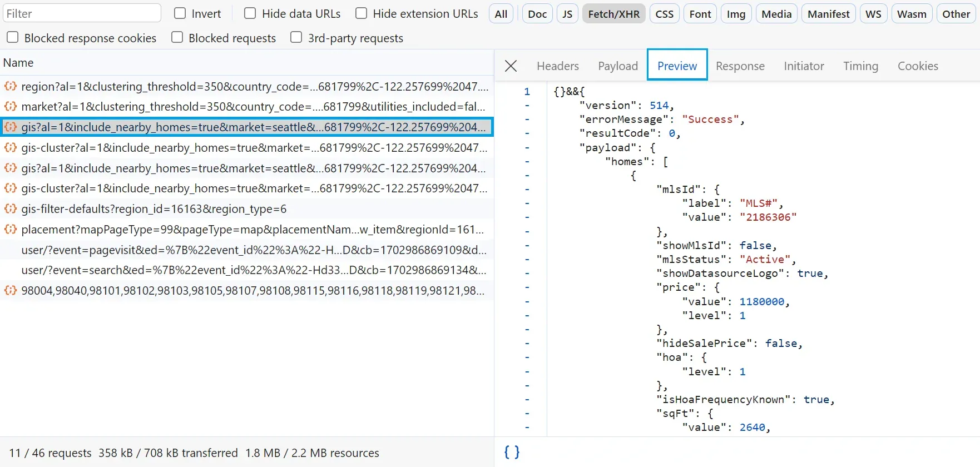Enable Blocked response cookies checkbox
The height and width of the screenshot is (467, 980).
[x=13, y=37]
